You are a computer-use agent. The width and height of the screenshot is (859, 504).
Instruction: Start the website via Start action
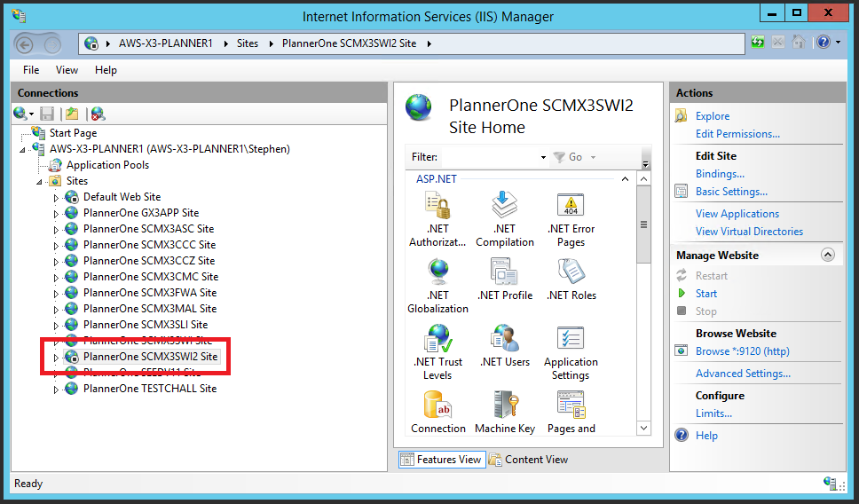pyautogui.click(x=706, y=294)
